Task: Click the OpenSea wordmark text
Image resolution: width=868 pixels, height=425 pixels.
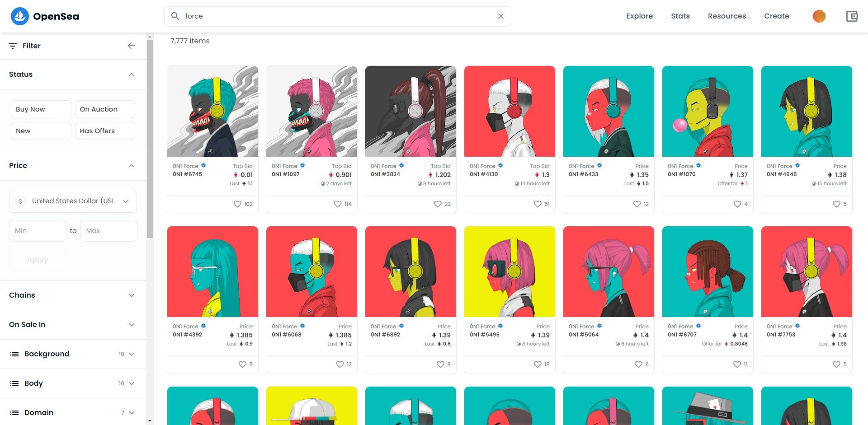Action: tap(56, 17)
